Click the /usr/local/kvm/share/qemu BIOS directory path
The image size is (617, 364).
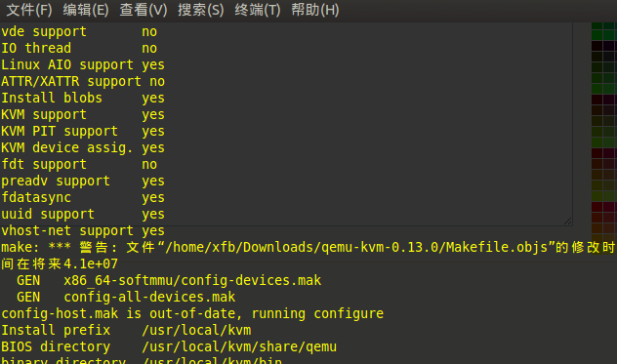pos(239,346)
